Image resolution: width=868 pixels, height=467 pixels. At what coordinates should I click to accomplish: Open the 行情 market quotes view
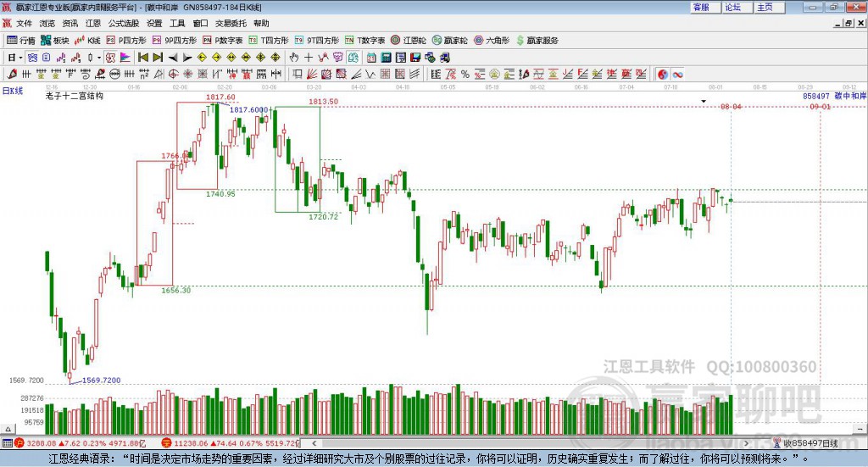(x=20, y=41)
